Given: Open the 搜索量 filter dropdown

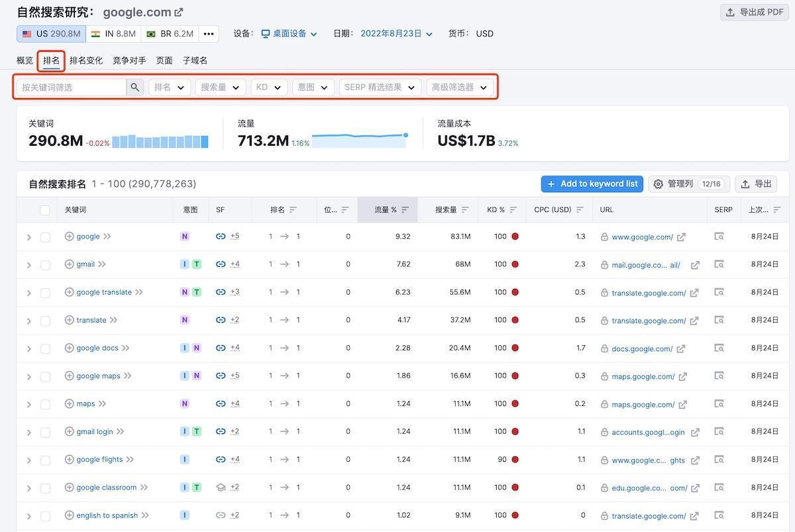Looking at the screenshot, I should (x=221, y=87).
